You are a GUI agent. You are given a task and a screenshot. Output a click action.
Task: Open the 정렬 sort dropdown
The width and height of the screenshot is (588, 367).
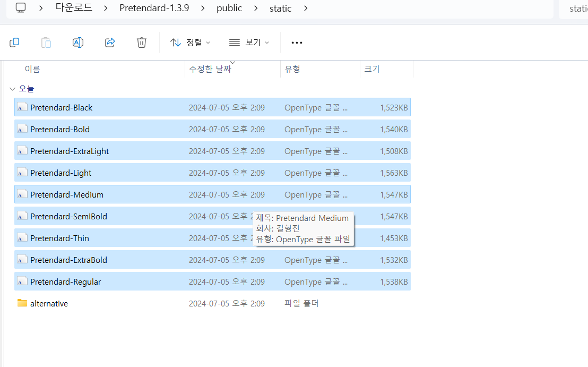pos(190,42)
